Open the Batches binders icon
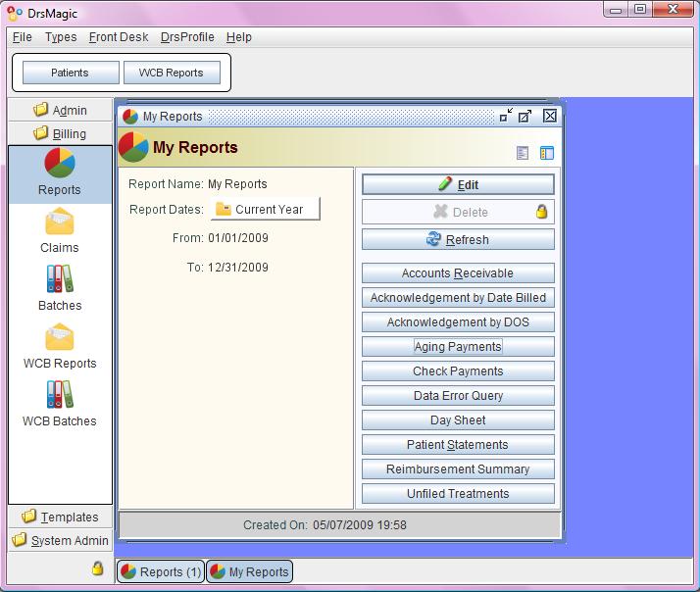Screen dimensions: 700x592 click(x=60, y=279)
